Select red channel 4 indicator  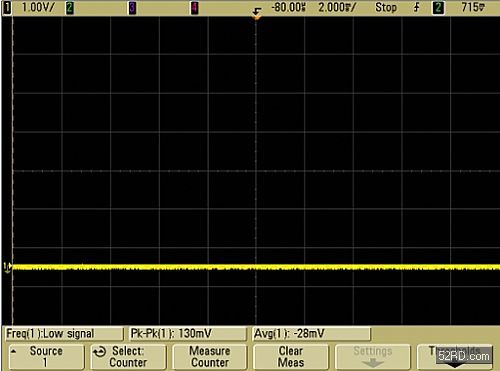tap(194, 8)
